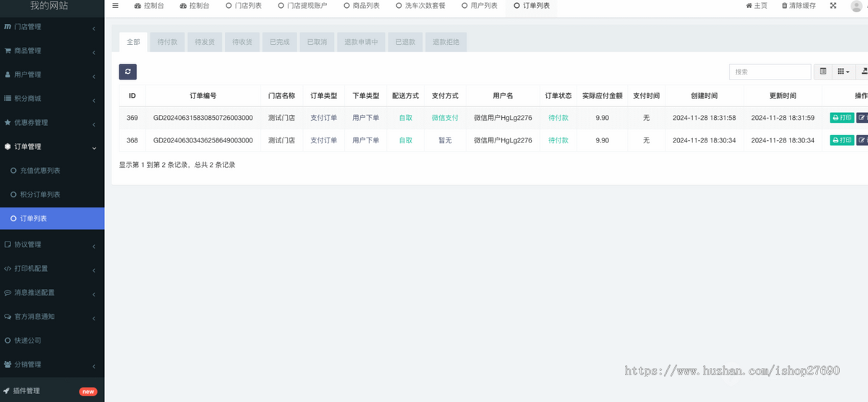The image size is (868, 402).
Task: Switch to the 门店提现账户 top tab
Action: tap(302, 6)
